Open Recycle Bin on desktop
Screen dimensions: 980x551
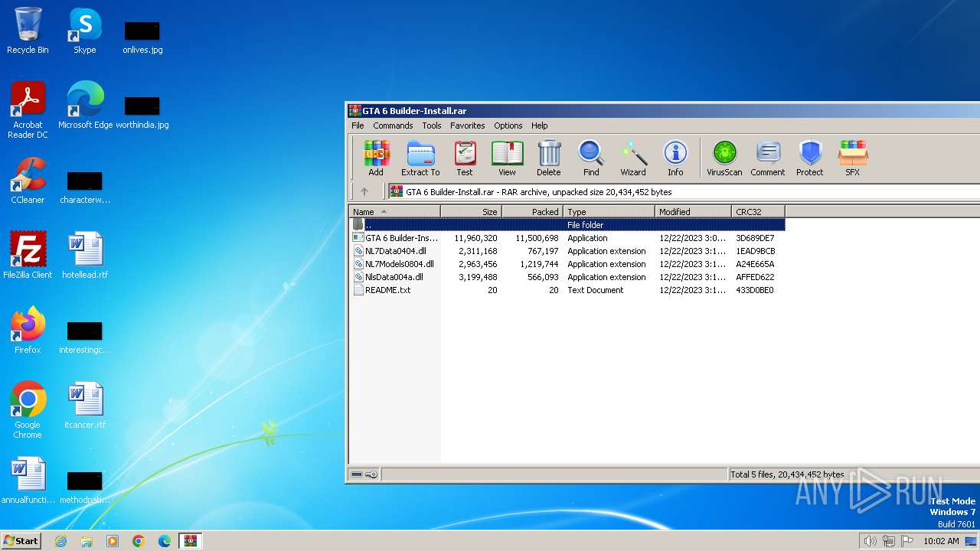28,31
